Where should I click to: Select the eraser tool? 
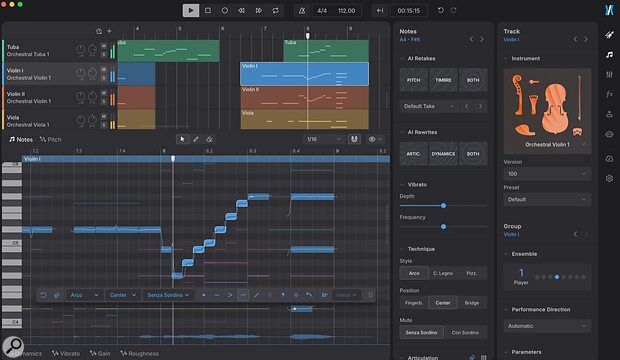pyautogui.click(x=209, y=139)
